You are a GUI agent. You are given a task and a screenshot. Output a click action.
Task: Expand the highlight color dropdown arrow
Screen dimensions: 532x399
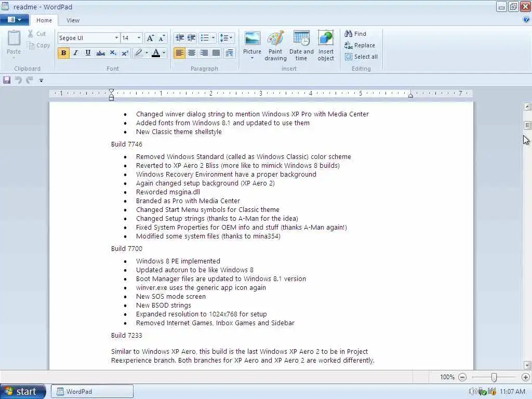(147, 53)
